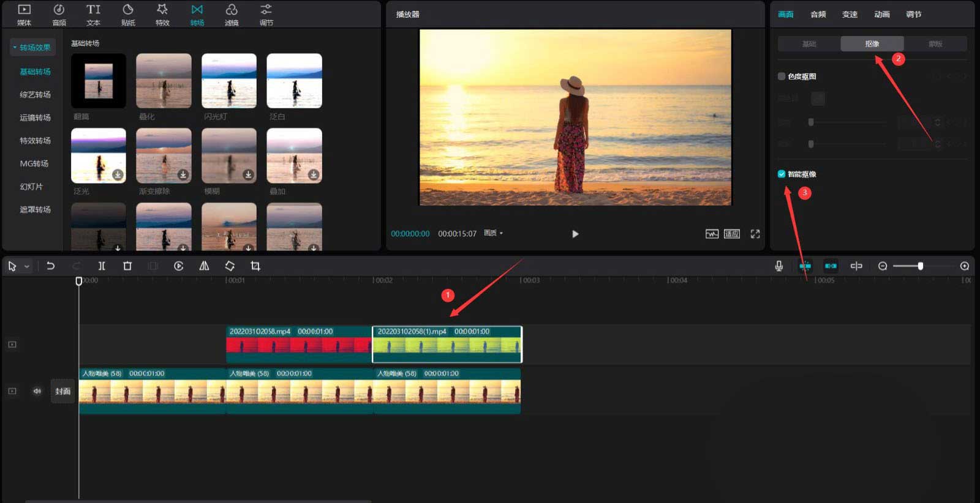Expand the selection tool mode dropdown
Screen dimensions: 980x503
pyautogui.click(x=27, y=267)
